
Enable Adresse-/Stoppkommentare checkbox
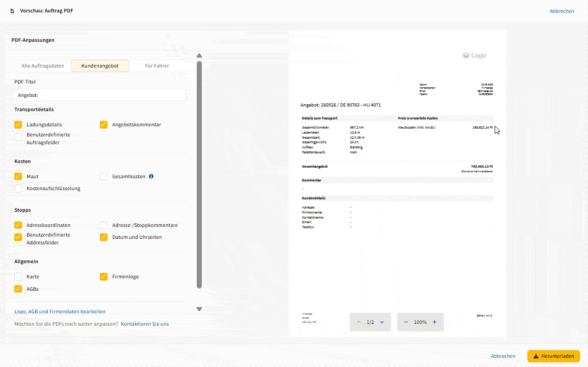point(104,225)
